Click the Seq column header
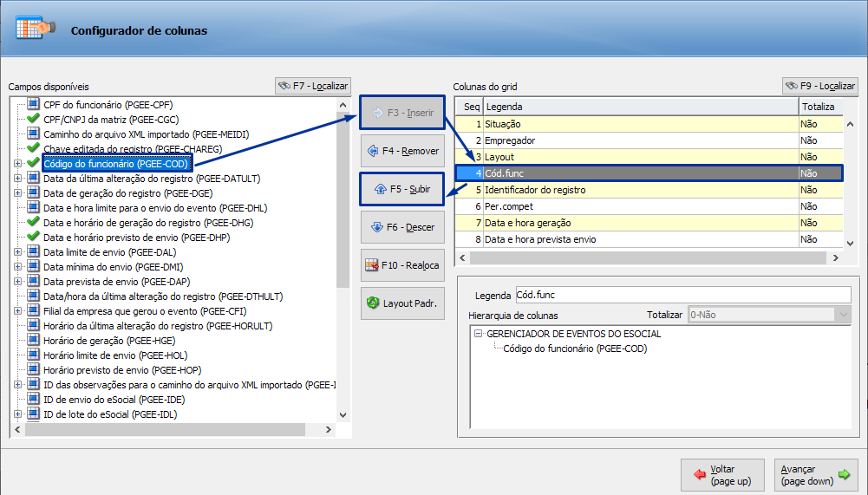The width and height of the screenshot is (868, 495). (469, 107)
